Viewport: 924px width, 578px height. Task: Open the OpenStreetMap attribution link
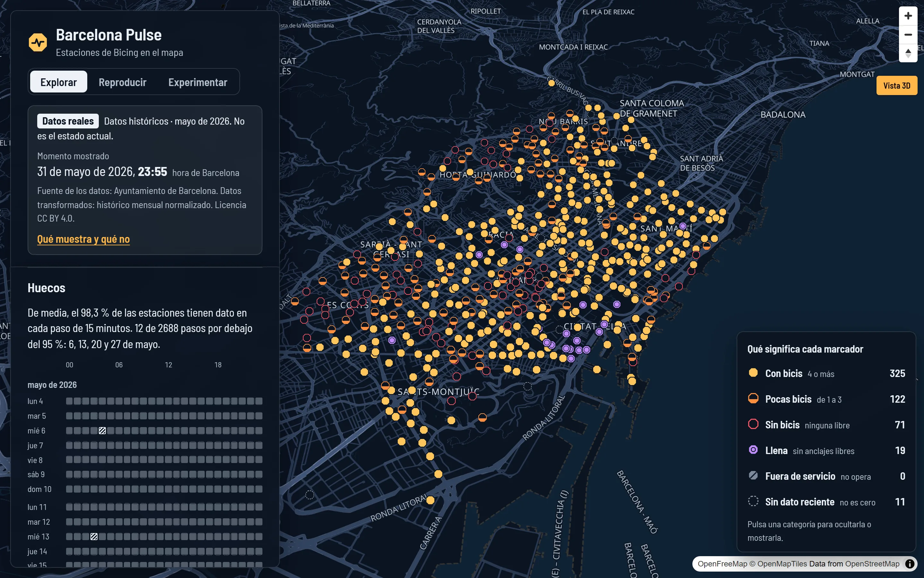pyautogui.click(x=872, y=564)
